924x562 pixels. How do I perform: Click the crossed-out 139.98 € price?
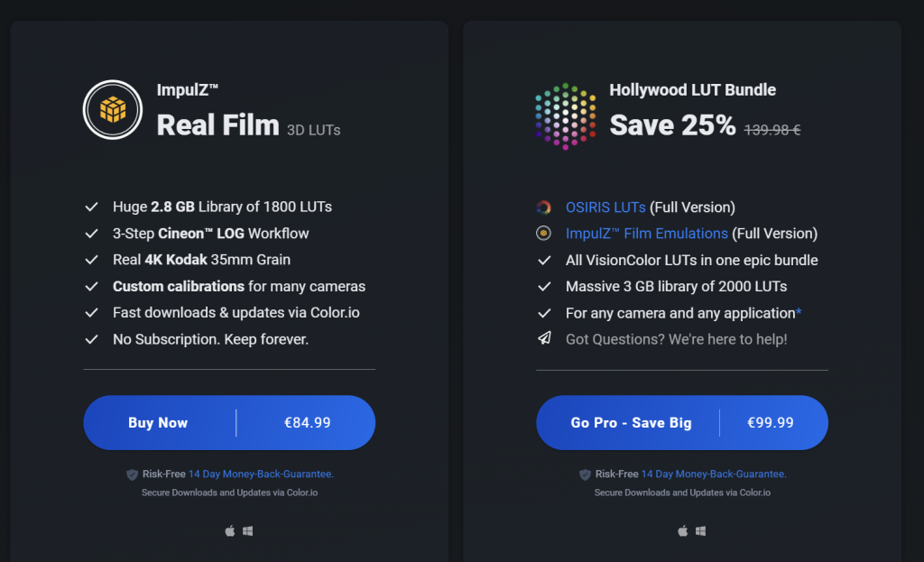pos(772,130)
